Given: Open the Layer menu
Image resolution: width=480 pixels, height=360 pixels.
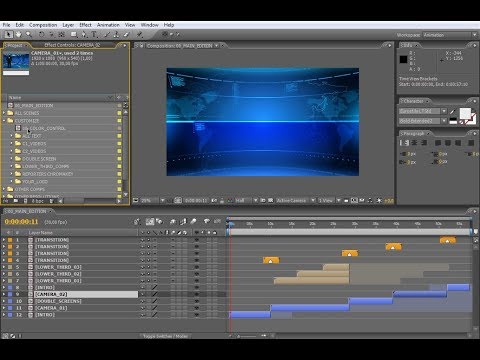Looking at the screenshot, I should pos(68,25).
